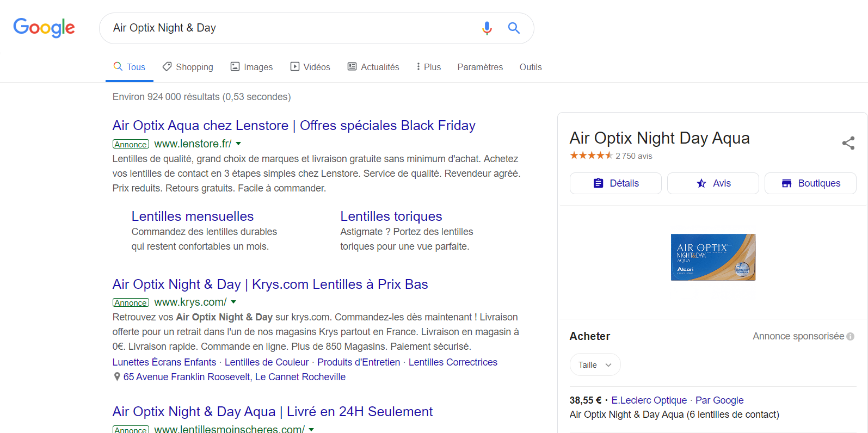The height and width of the screenshot is (433, 868).
Task: Switch to the Images tab
Action: coord(251,67)
